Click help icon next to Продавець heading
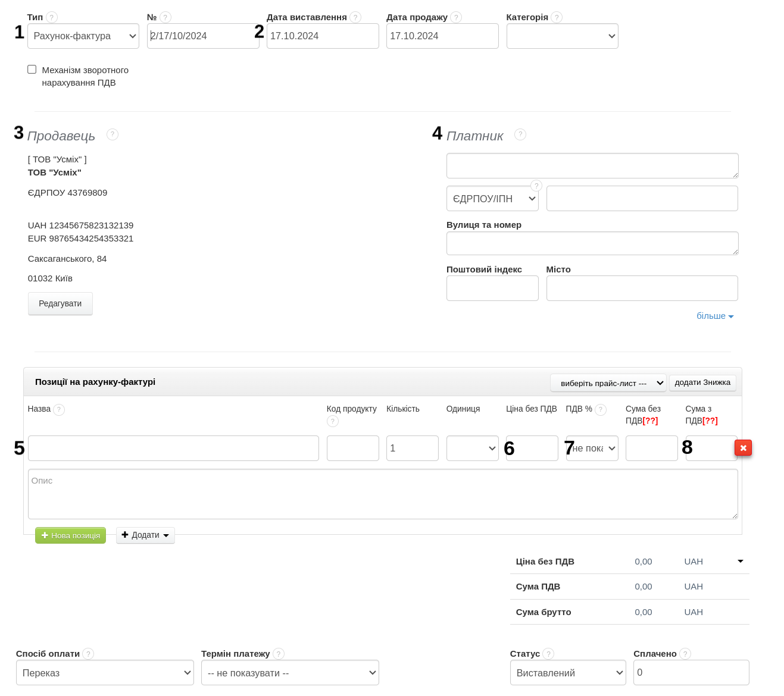Screen dimensions: 784x696 (x=113, y=134)
